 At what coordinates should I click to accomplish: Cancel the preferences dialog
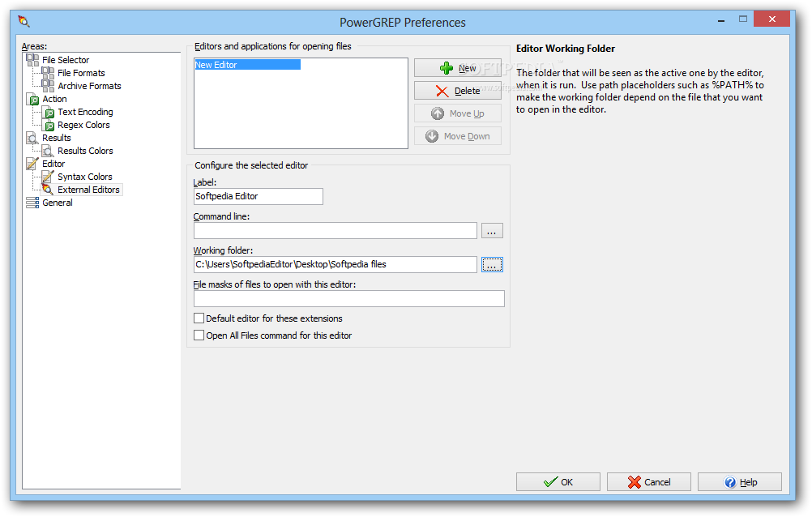[x=649, y=482]
